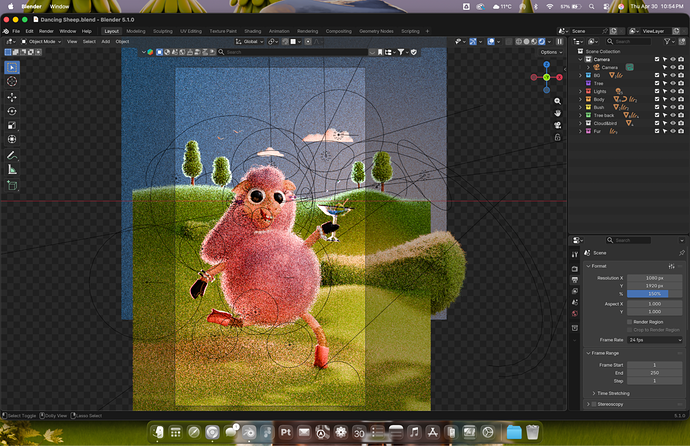Open the Tool properties tab icon
The height and width of the screenshot is (446, 690).
[575, 255]
